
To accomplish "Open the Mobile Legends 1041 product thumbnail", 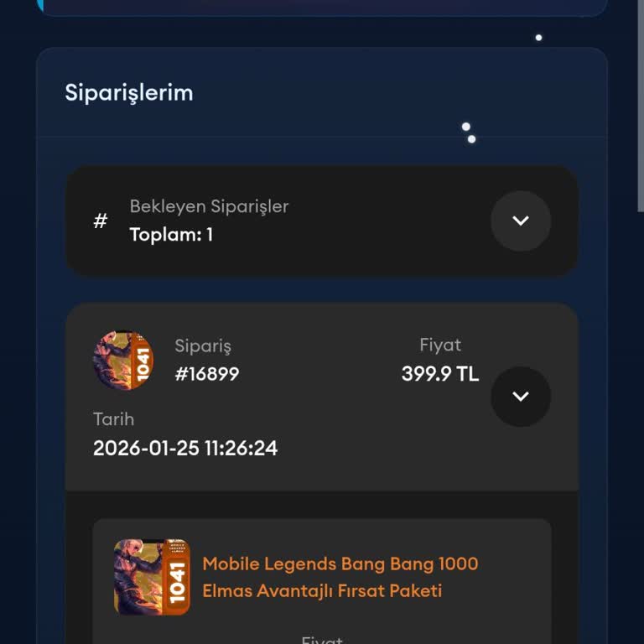I will [x=152, y=577].
